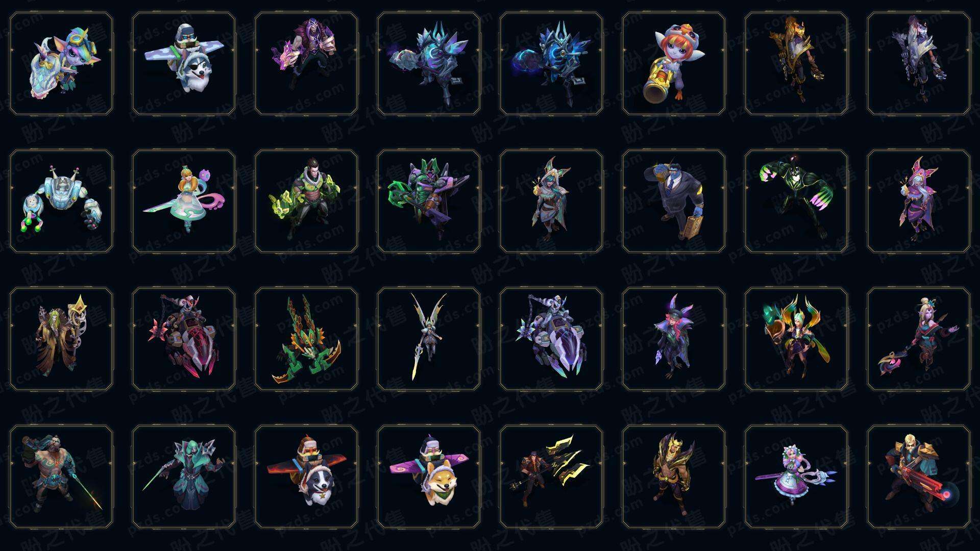Viewport: 980px width, 551px height.
Task: Select the golden robed mage with staff
Action: point(61,339)
